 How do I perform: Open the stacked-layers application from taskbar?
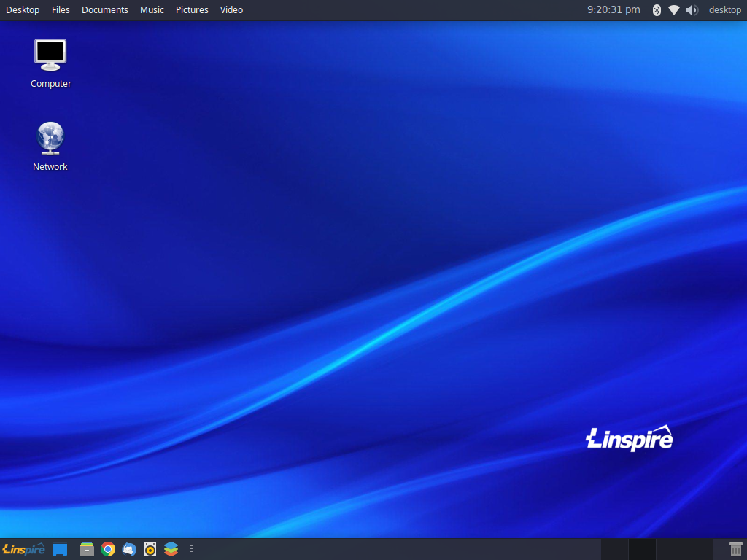click(171, 549)
